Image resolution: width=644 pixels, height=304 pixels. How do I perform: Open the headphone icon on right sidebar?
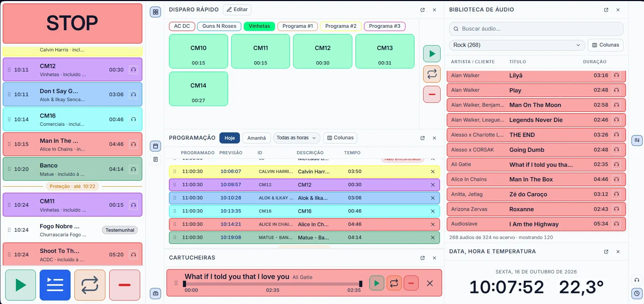(x=637, y=280)
